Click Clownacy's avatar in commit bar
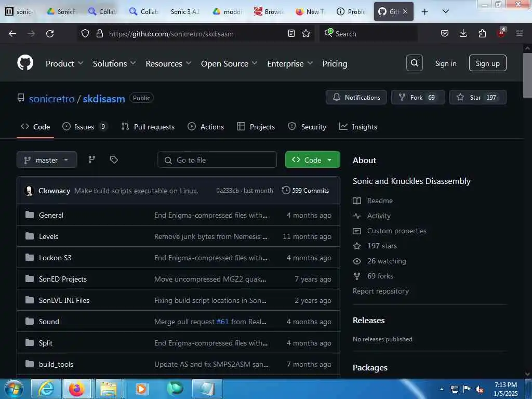Image resolution: width=532 pixels, height=399 pixels. pos(29,191)
